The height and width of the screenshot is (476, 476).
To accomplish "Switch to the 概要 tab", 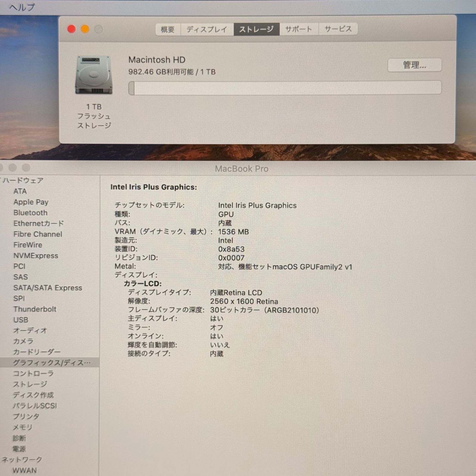I will pos(167,29).
